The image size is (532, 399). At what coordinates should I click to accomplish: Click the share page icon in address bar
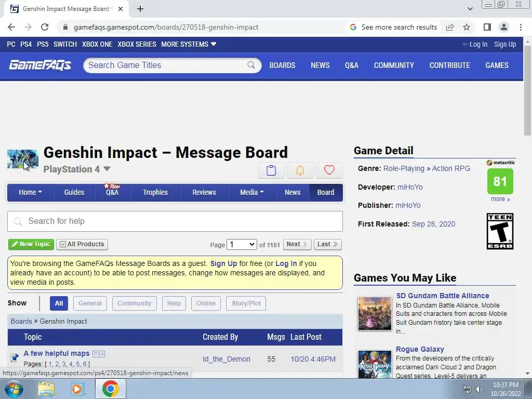[450, 27]
